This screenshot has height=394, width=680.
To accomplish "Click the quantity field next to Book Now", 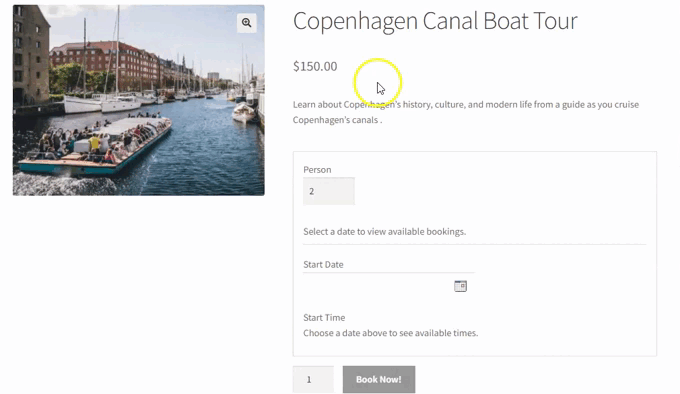I will point(313,380).
